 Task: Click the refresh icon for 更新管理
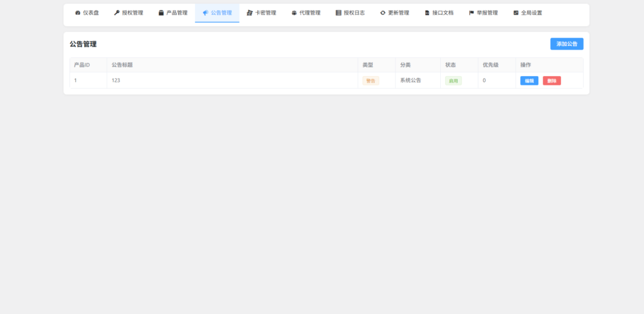point(383,13)
